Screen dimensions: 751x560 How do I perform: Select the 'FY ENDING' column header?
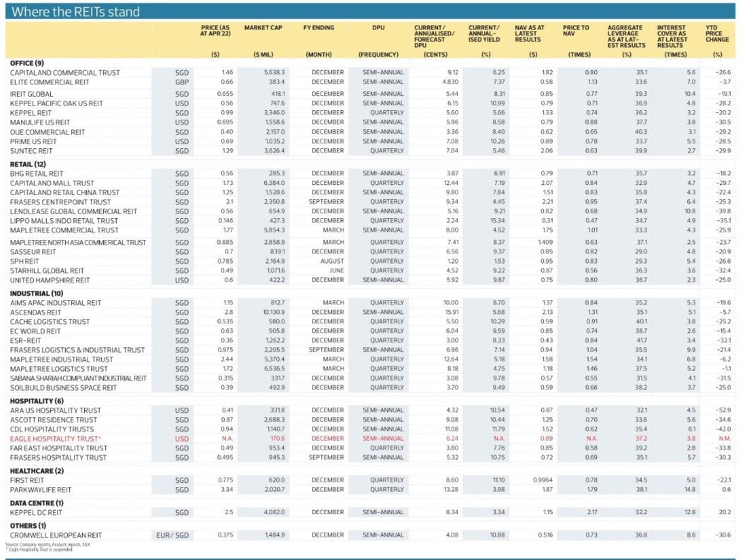(x=319, y=28)
